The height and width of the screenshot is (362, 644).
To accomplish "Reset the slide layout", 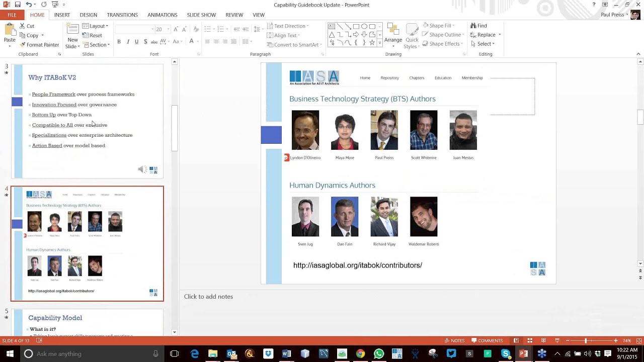I will (x=92, y=35).
